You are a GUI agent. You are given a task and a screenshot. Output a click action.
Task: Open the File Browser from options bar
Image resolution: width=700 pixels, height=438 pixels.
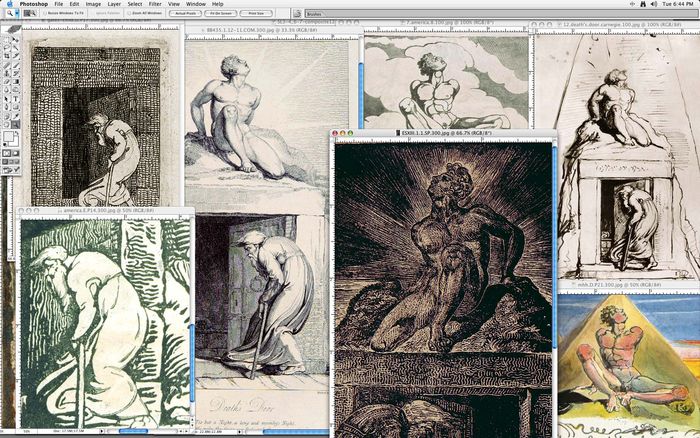click(x=297, y=13)
